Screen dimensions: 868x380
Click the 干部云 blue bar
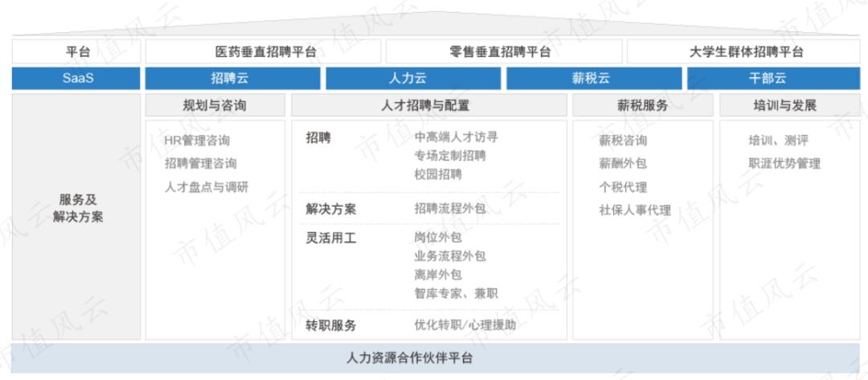click(774, 78)
